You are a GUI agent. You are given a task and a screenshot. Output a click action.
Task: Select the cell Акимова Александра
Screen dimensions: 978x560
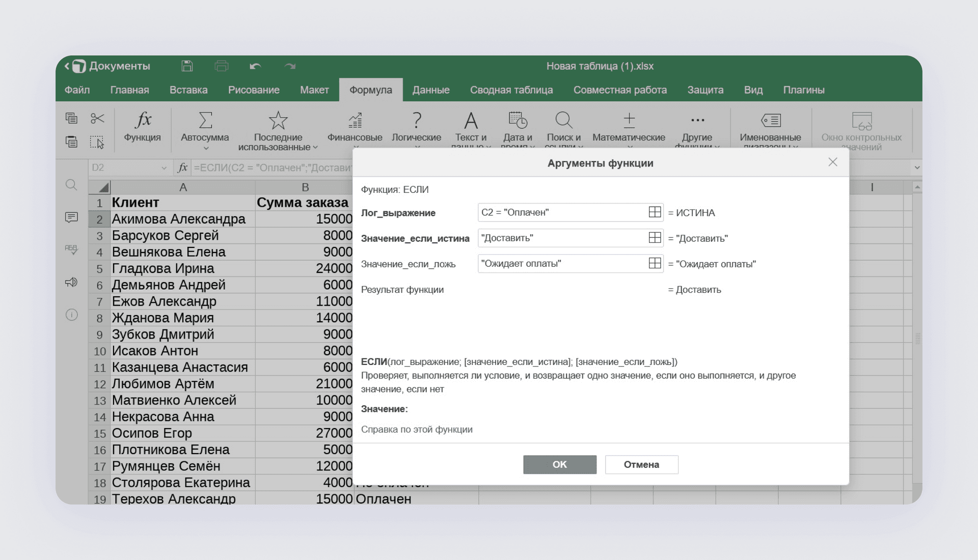[x=183, y=219]
